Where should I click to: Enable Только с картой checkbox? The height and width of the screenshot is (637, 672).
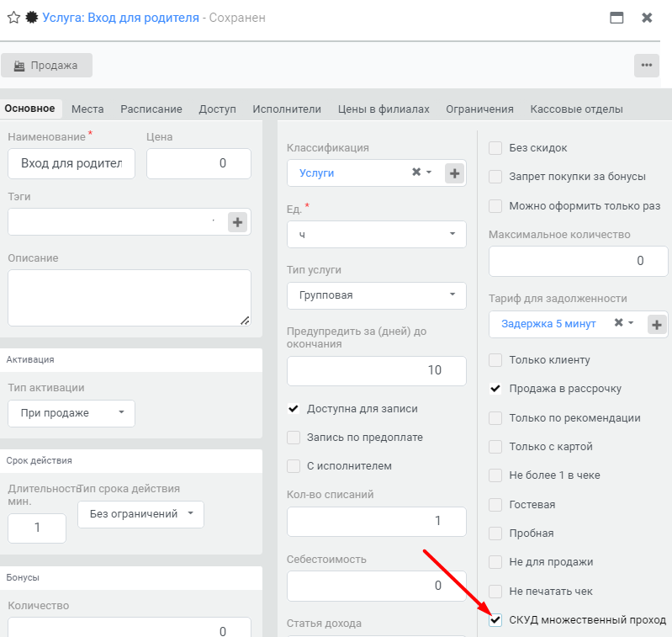495,447
